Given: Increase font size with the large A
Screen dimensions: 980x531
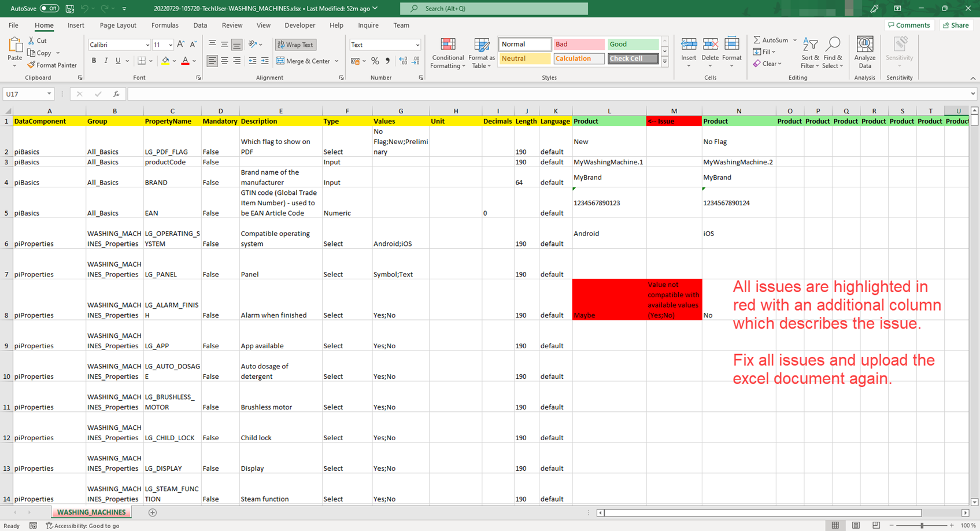Looking at the screenshot, I should tap(181, 45).
